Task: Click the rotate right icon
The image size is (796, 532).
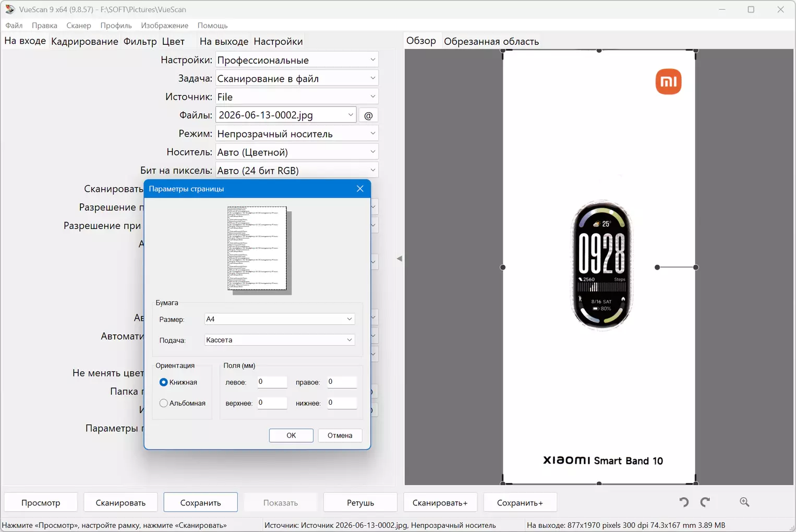Action: coord(705,502)
